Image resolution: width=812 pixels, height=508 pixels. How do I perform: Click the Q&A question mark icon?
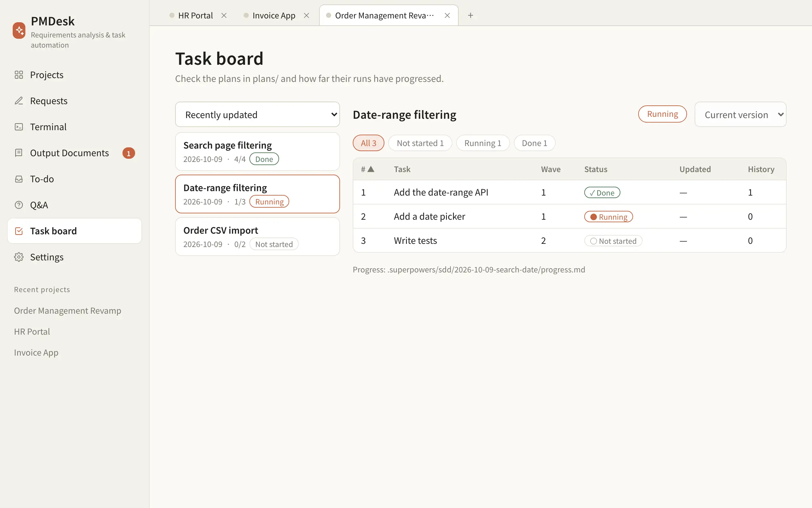tap(19, 205)
